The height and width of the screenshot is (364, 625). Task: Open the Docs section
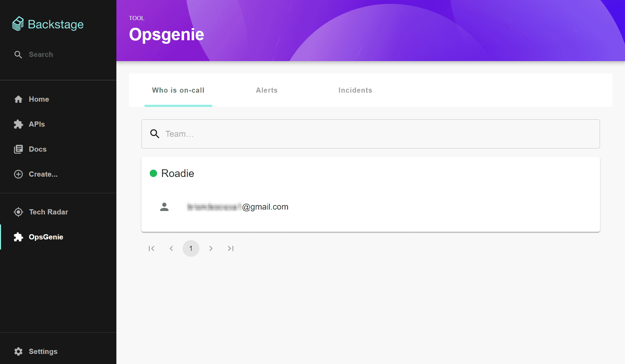point(58,149)
